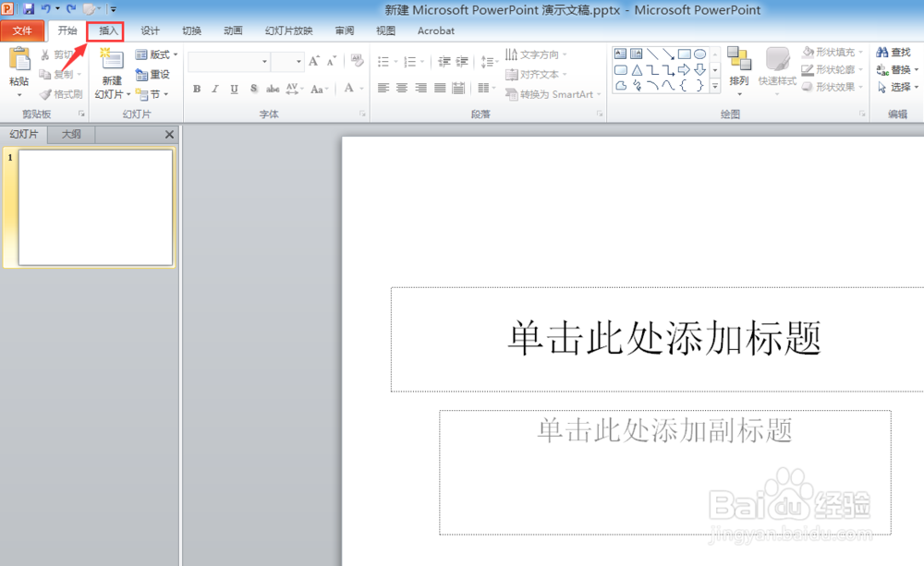The height and width of the screenshot is (566, 924).
Task: Toggle italic formatting
Action: pos(214,89)
